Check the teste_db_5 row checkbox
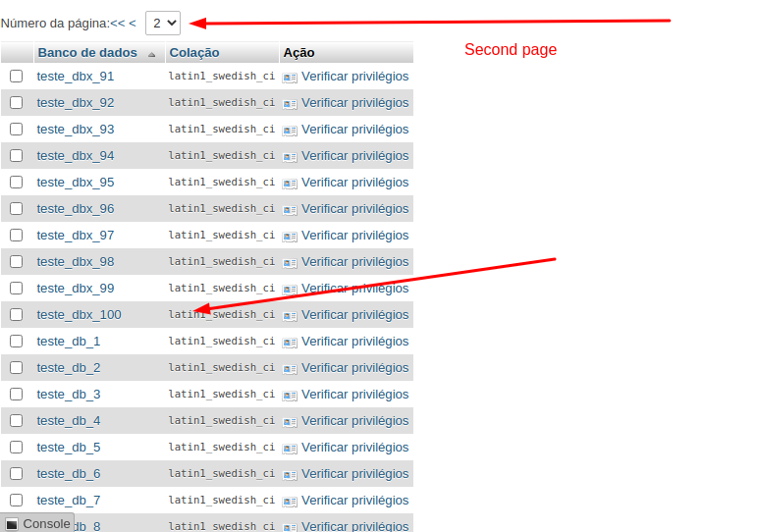The height and width of the screenshot is (532, 759). click(x=16, y=448)
